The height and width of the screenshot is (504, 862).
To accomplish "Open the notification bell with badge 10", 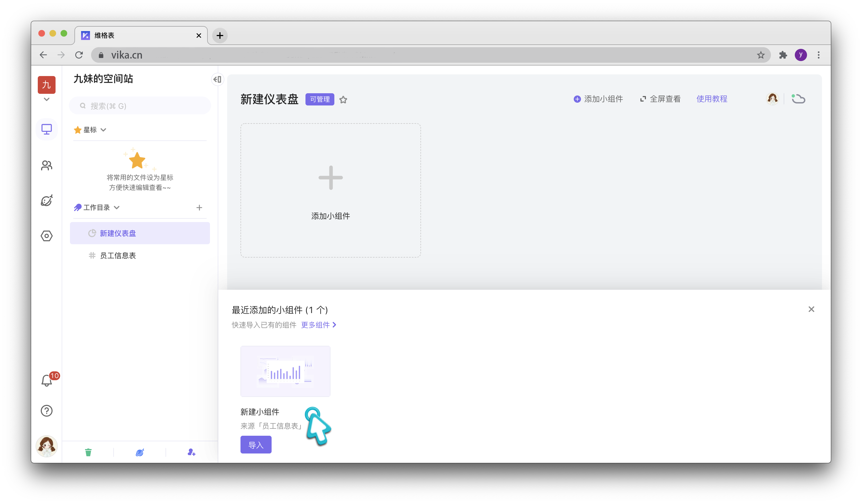I will coord(47,380).
